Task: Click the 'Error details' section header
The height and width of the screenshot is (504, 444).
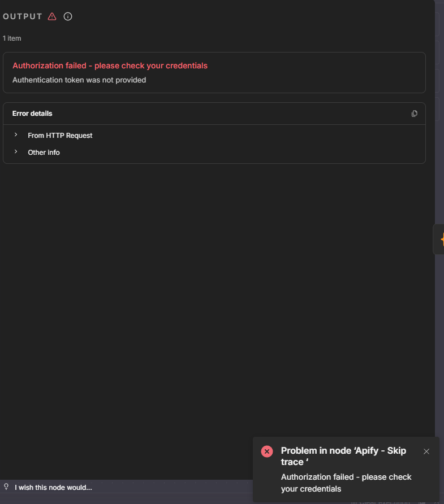Action: [x=32, y=114]
